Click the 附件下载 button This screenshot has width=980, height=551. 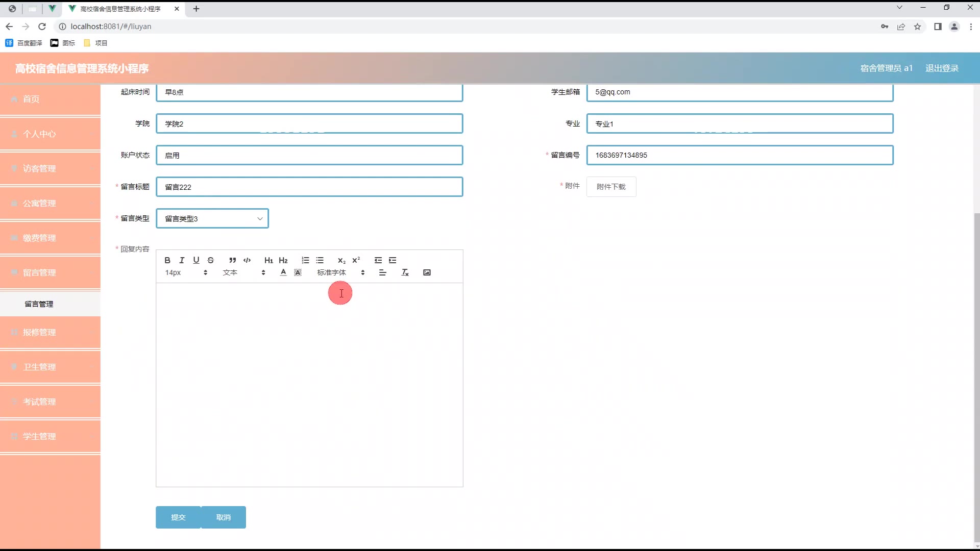click(611, 187)
